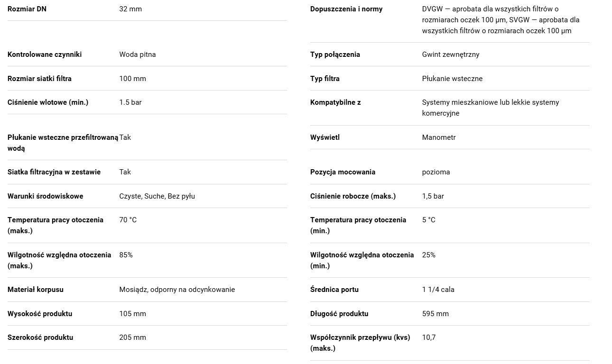Viewport: 612px width, 364px height.
Task: Click the DVGW approval description text
Action: 501,20
